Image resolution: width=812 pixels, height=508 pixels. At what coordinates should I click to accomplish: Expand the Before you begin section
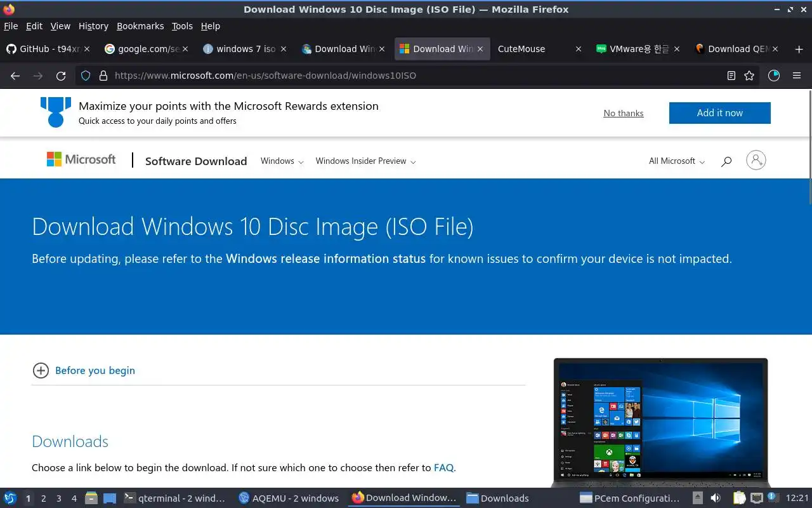[84, 370]
